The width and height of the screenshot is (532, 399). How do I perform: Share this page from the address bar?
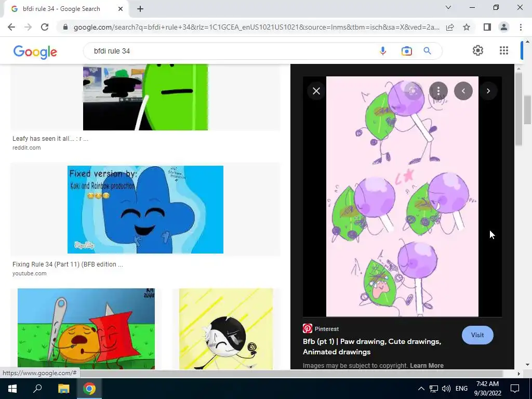coord(450,27)
